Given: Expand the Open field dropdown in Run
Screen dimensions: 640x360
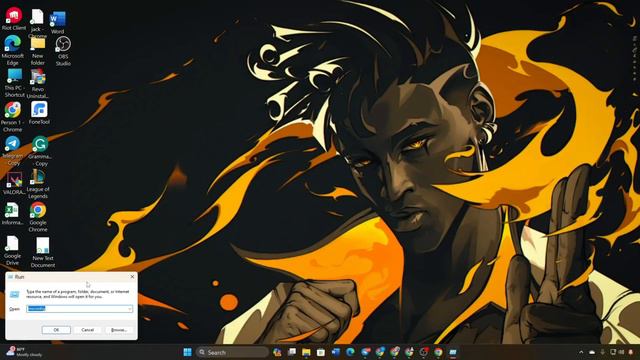Looking at the screenshot, I should [x=130, y=309].
